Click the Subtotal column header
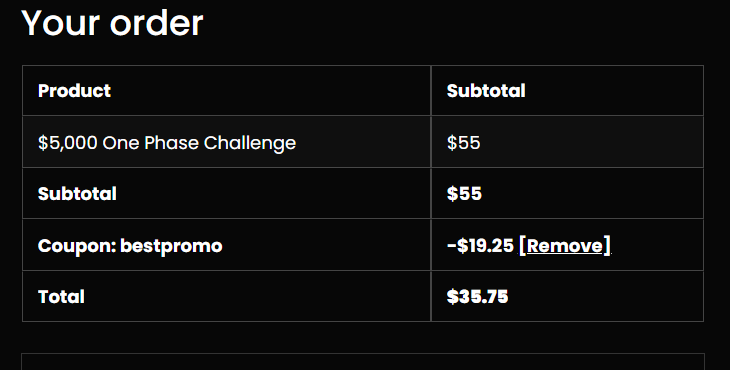The image size is (730, 370). (486, 91)
